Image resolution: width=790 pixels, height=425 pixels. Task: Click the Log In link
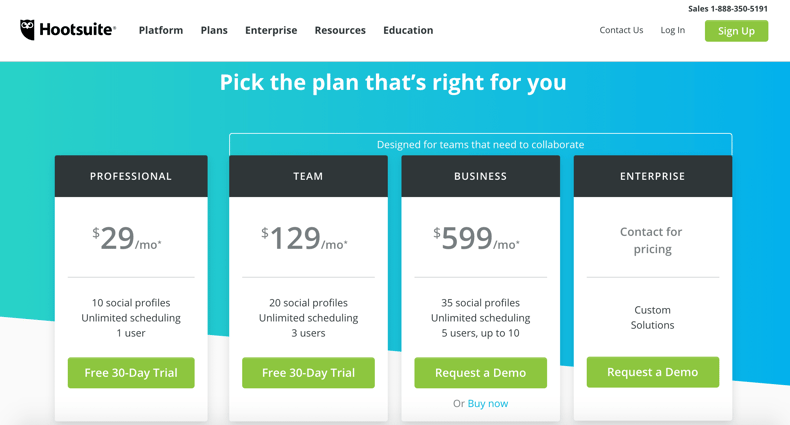point(673,30)
